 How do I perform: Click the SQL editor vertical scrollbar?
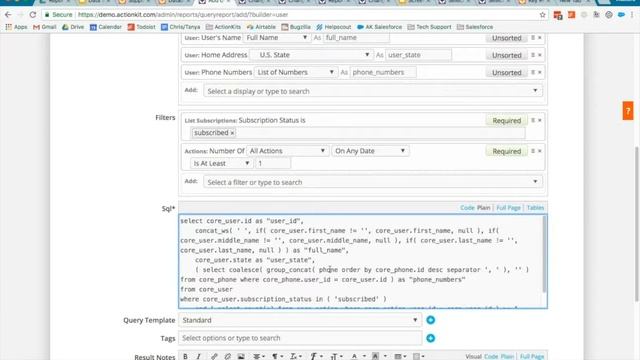(544, 254)
